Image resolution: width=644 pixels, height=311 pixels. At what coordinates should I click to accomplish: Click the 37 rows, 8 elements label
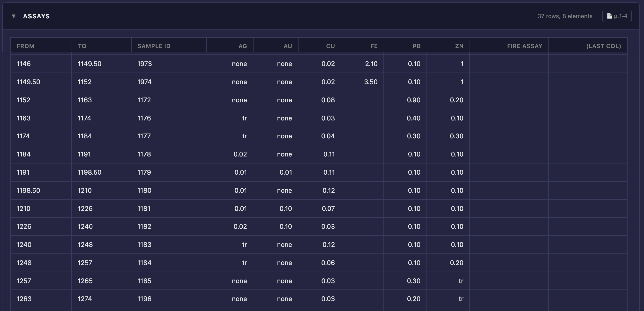click(565, 16)
